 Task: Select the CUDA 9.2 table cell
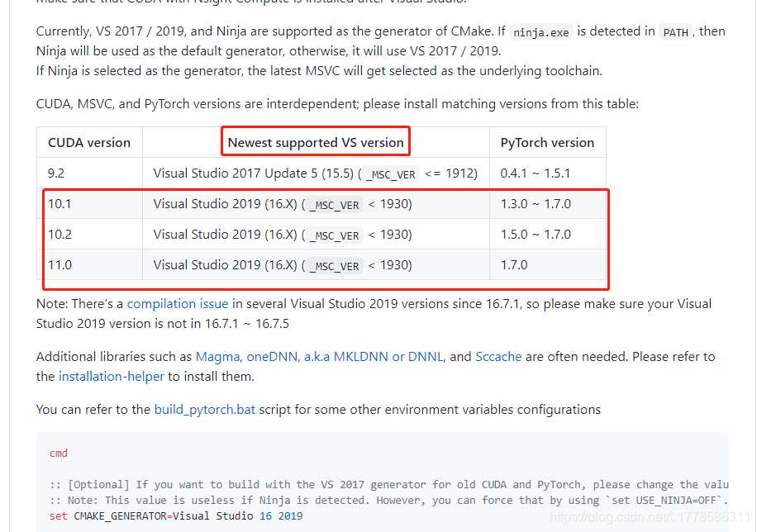pyautogui.click(x=89, y=173)
